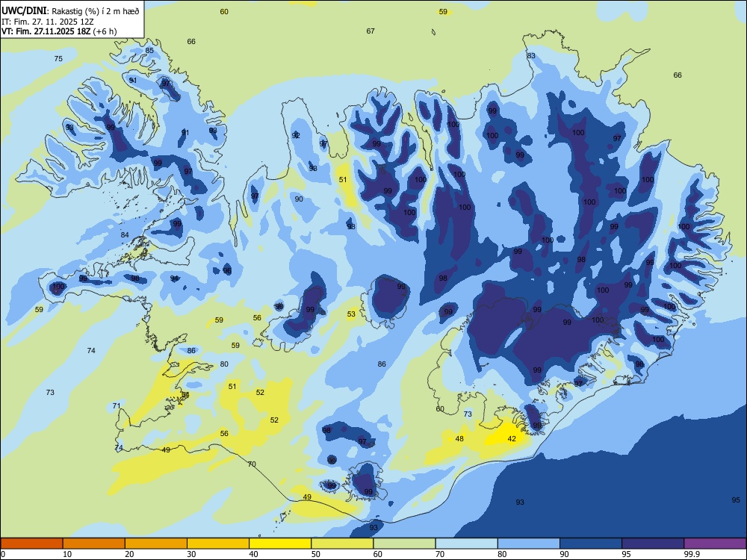The width and height of the screenshot is (747, 560).
Task: Click the 20–30 legend color swatch
Action: click(x=156, y=544)
